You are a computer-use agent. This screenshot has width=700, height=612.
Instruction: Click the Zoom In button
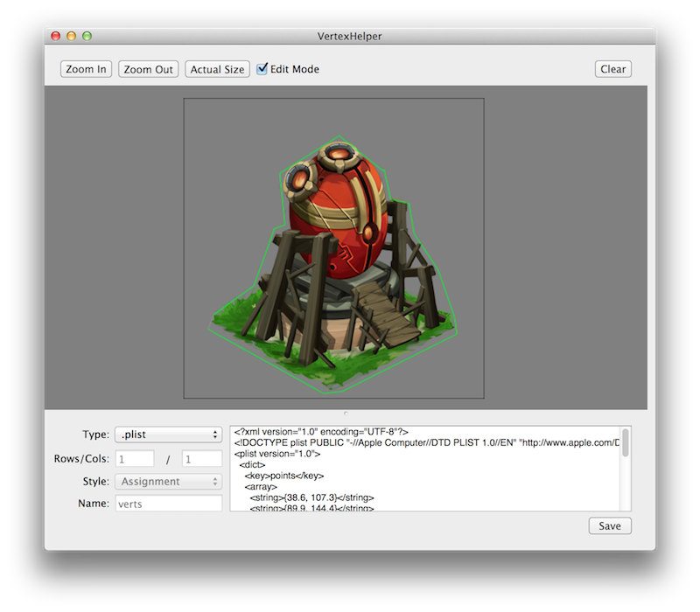pos(87,69)
